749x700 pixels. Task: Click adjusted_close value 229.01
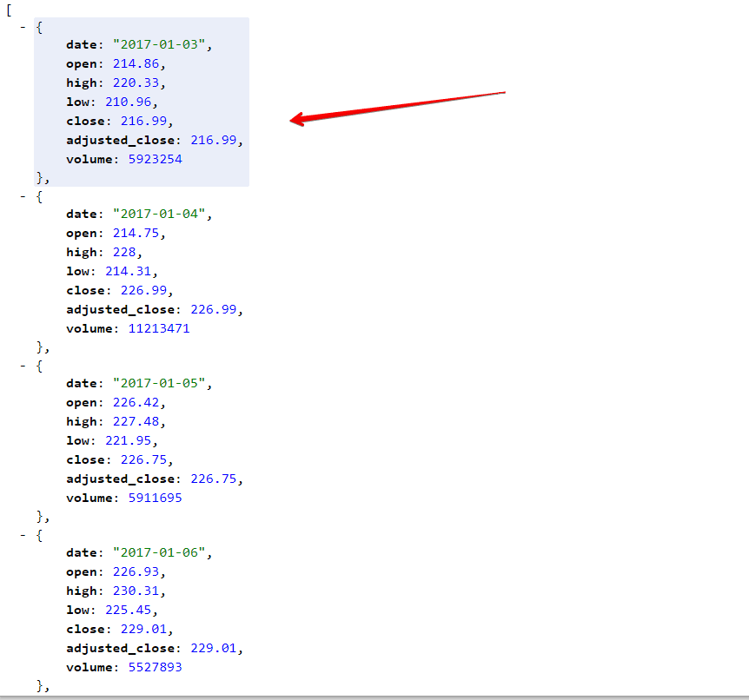(214, 648)
